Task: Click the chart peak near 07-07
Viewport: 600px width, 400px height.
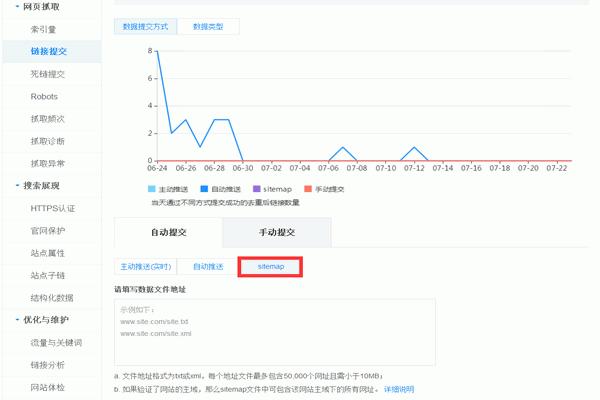Action: click(343, 147)
